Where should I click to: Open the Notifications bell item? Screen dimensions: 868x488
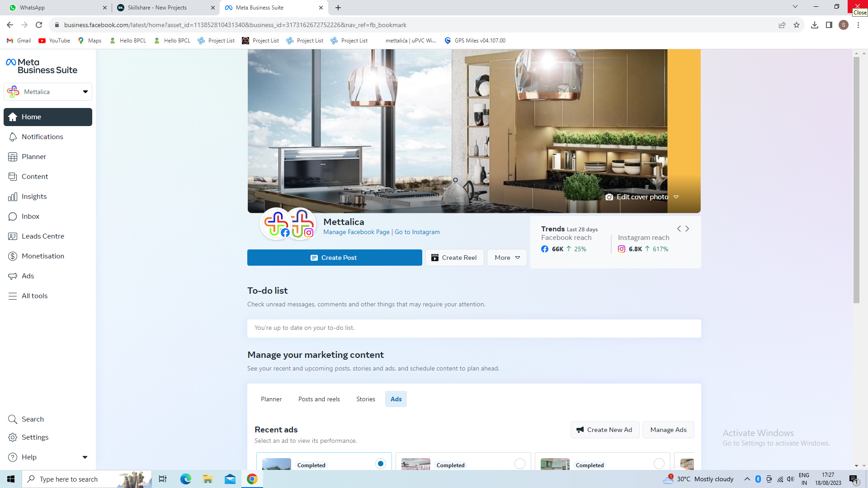click(x=48, y=137)
